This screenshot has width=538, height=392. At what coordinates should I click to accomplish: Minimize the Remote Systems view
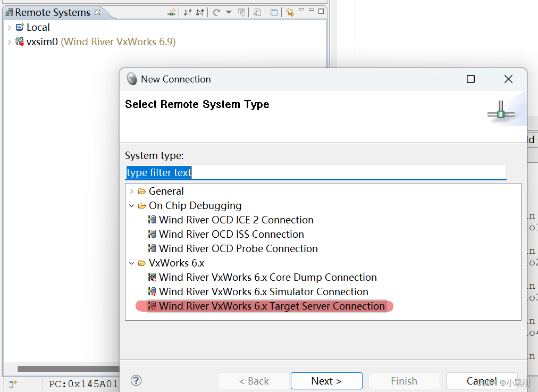point(312,10)
